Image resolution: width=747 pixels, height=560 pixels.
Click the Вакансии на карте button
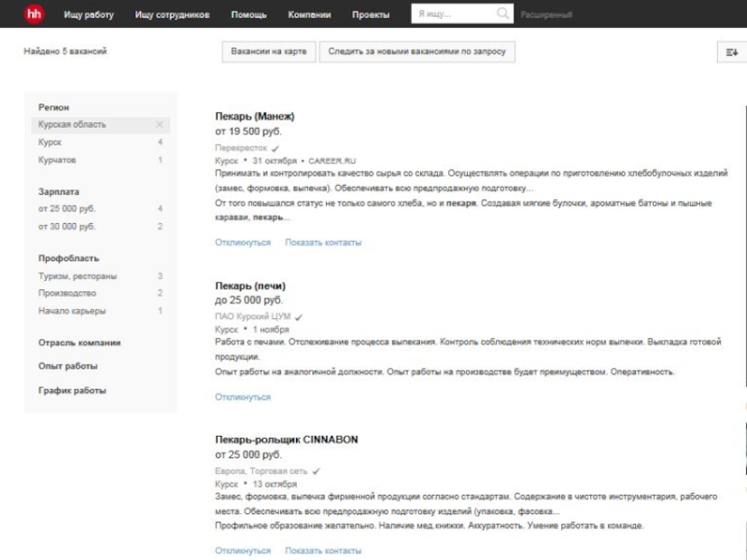coord(269,52)
